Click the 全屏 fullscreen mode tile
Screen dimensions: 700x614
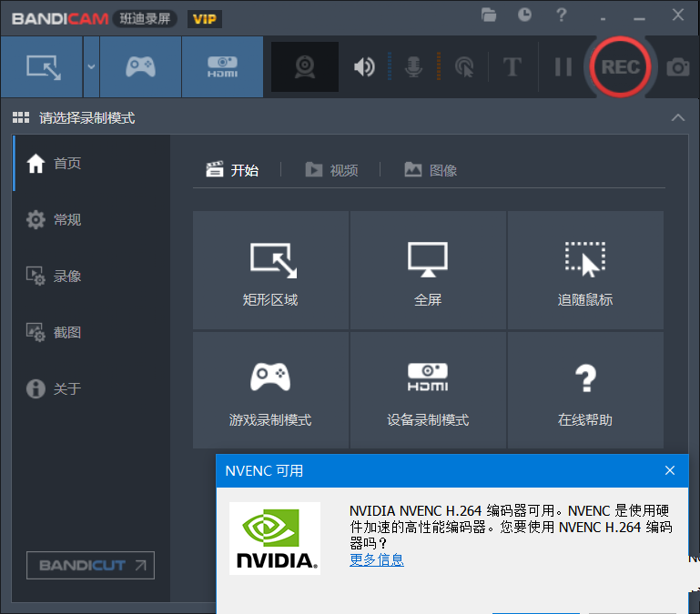pyautogui.click(x=428, y=271)
